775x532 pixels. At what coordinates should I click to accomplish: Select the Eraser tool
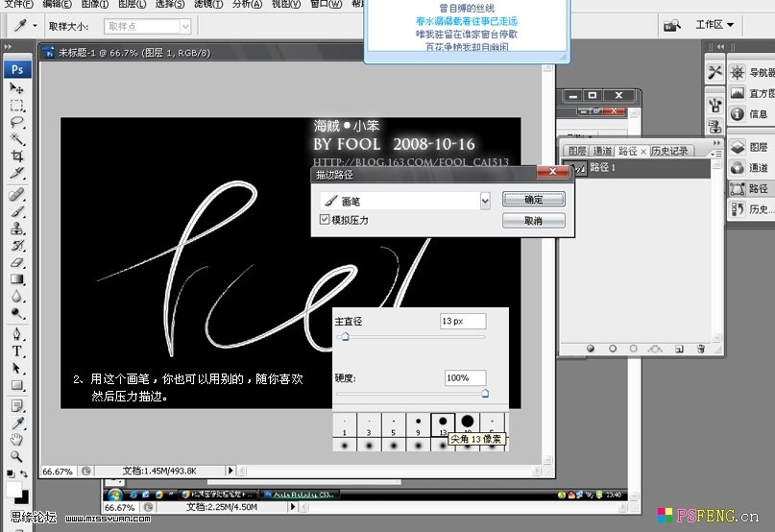pyautogui.click(x=16, y=262)
